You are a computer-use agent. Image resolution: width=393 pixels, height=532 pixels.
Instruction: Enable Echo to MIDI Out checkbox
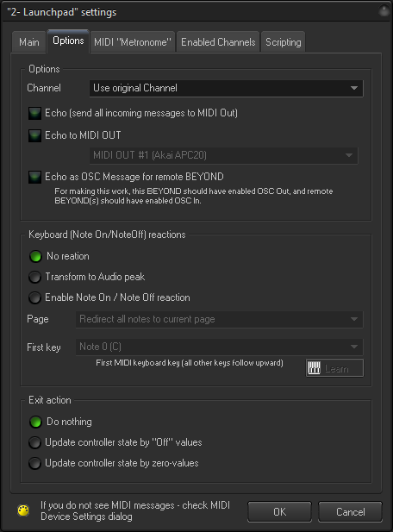34,113
